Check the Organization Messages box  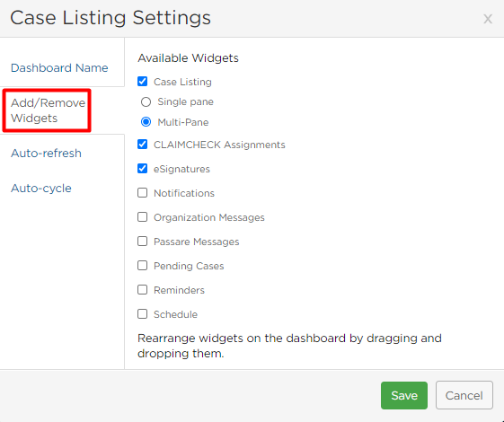(x=142, y=217)
